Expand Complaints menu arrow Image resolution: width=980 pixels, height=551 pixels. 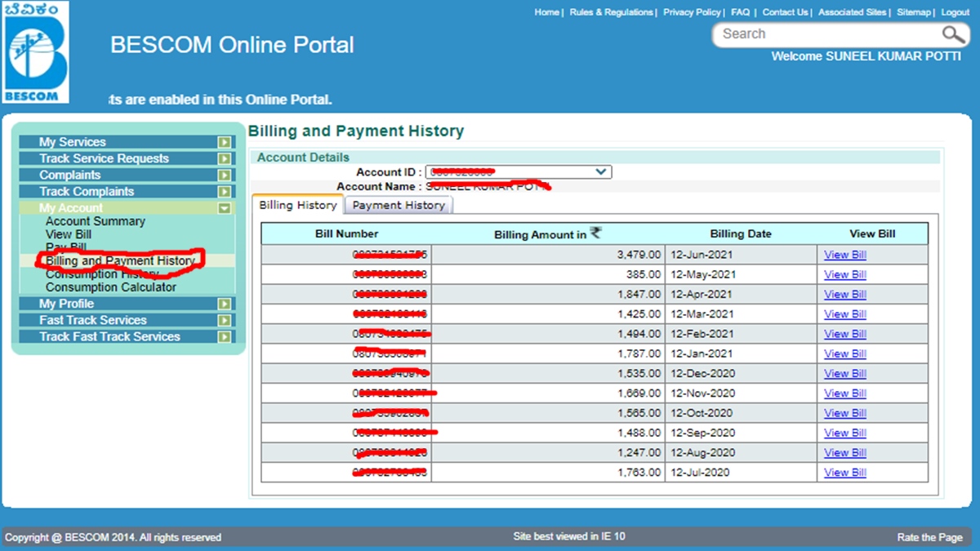tap(225, 175)
